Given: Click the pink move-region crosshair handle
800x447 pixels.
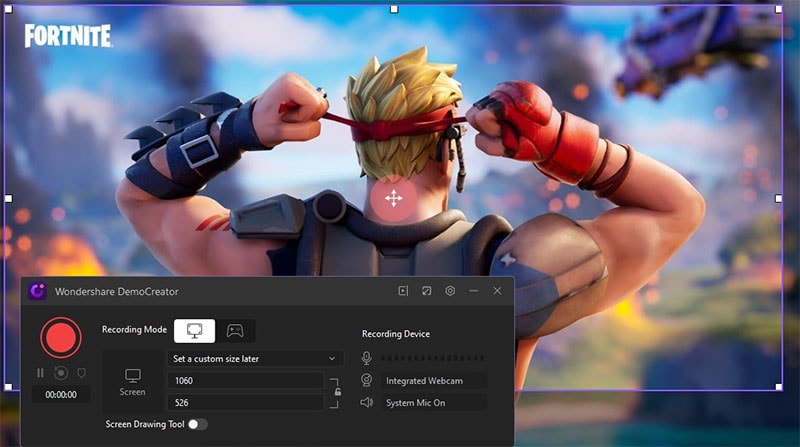Looking at the screenshot, I should 393,198.
